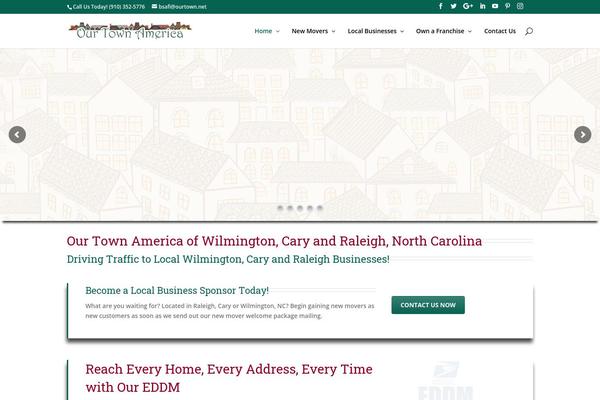Expand the Local Businesses menu chevron

pos(402,31)
